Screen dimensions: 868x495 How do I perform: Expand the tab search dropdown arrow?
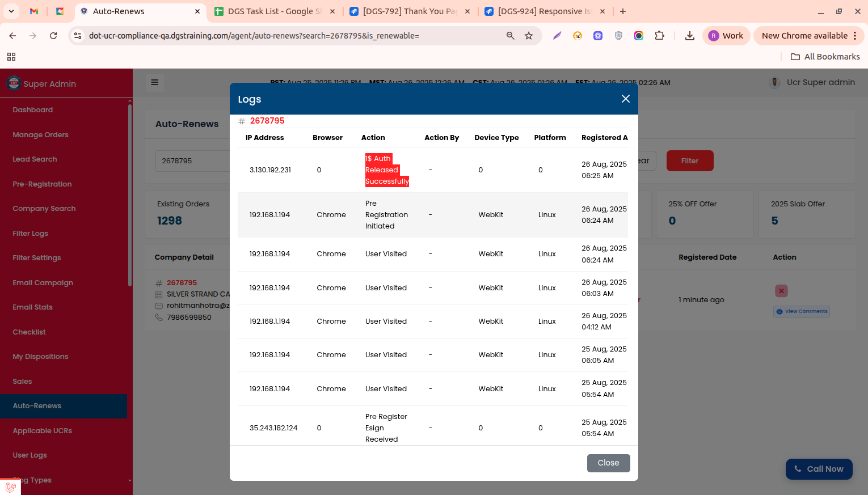pos(11,11)
